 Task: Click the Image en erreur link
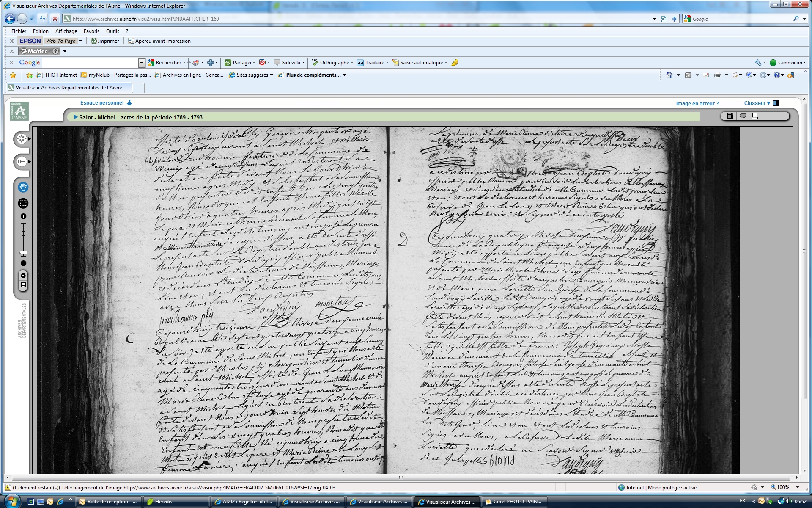pos(697,104)
